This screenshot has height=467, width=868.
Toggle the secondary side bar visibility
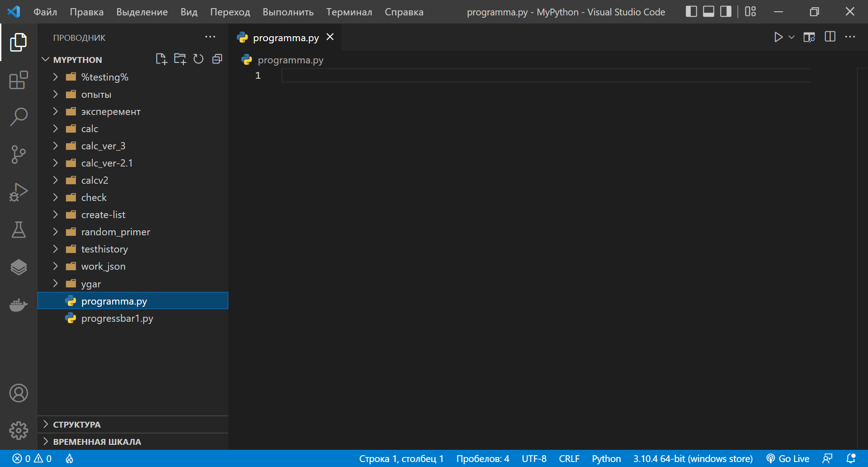pyautogui.click(x=726, y=12)
